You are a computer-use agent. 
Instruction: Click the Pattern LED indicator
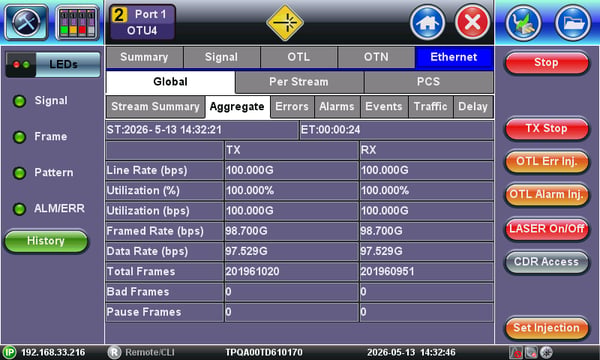coord(20,173)
